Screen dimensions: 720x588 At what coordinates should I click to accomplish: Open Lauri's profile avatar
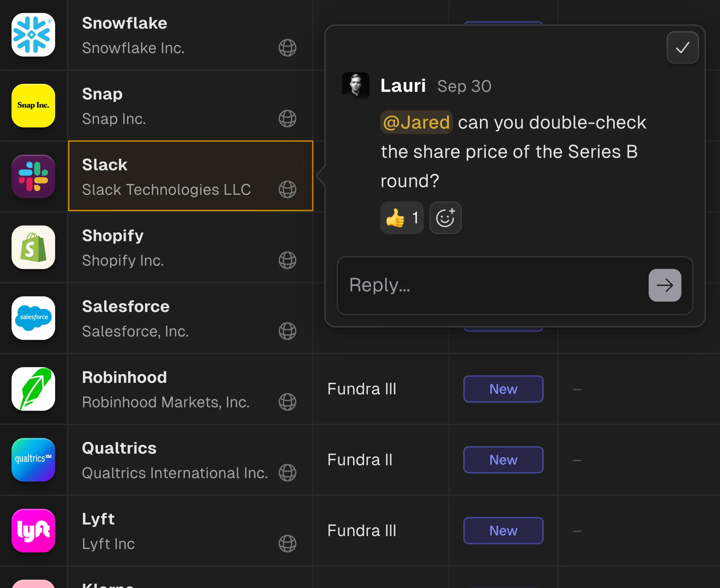(x=355, y=86)
